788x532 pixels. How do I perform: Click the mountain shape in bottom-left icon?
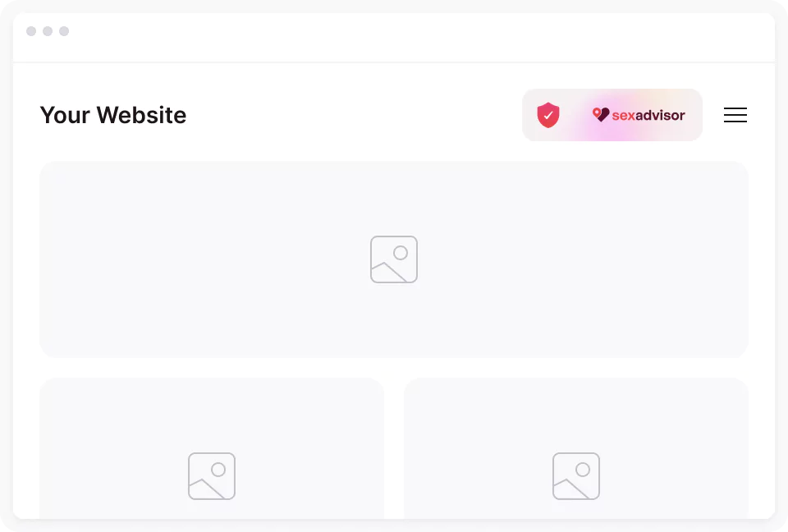point(204,489)
